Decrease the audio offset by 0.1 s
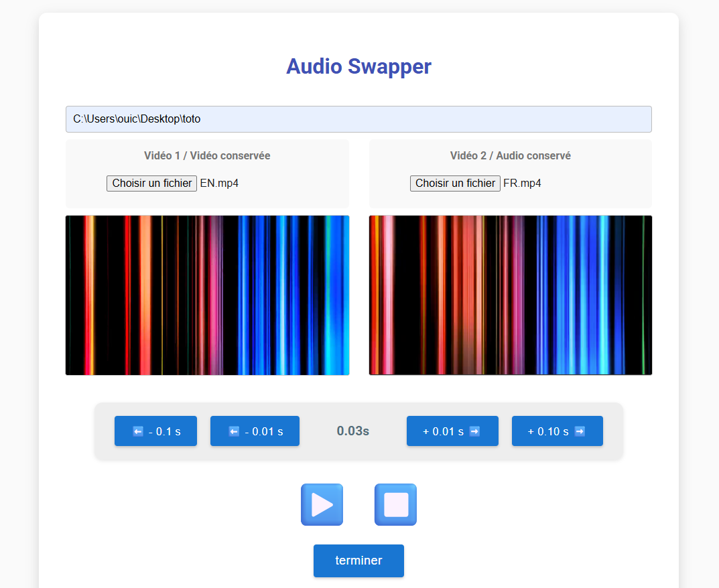 [155, 431]
